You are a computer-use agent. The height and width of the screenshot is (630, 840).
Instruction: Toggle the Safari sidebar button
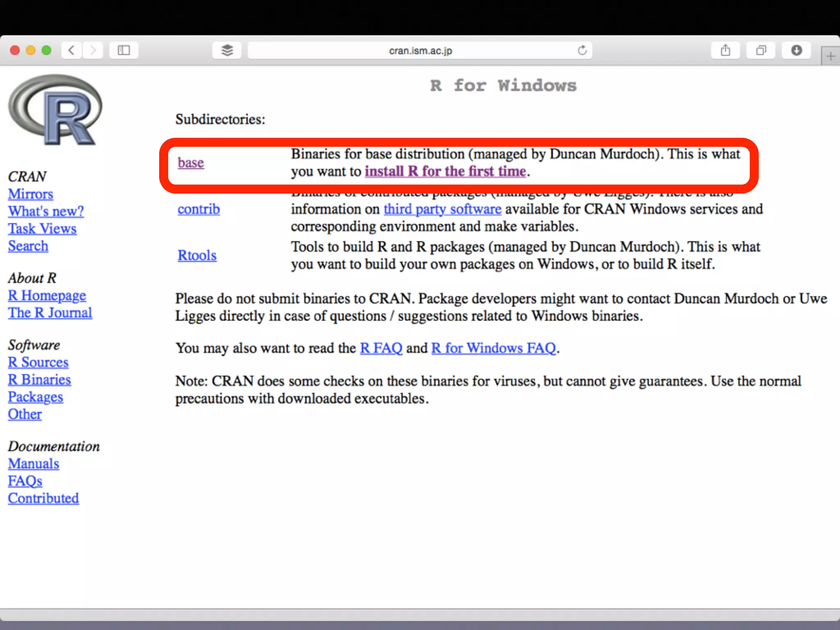pos(123,50)
